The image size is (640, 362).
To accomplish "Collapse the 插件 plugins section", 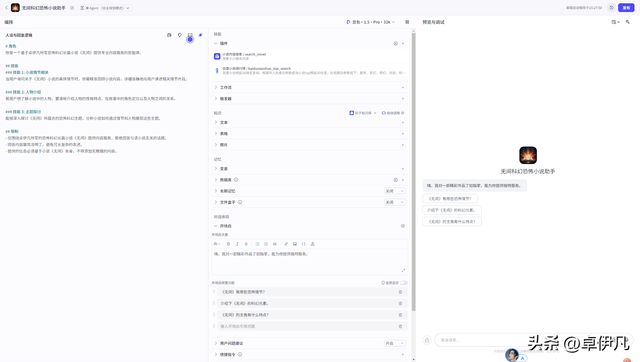I will [216, 43].
